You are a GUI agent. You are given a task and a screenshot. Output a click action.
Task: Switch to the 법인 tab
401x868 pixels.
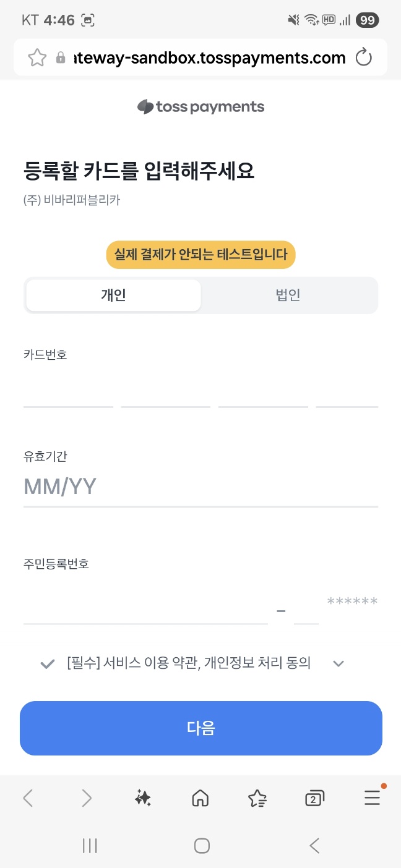coord(288,295)
